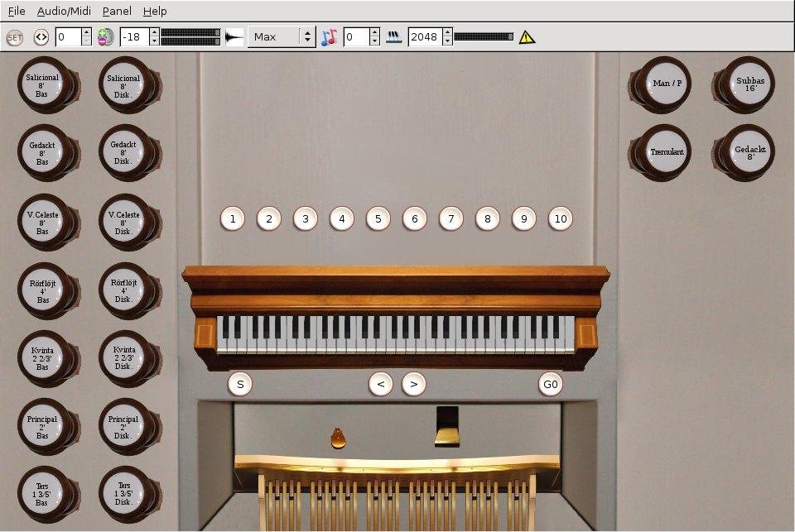795x532 pixels.
Task: Select combination piston 1
Action: click(233, 219)
